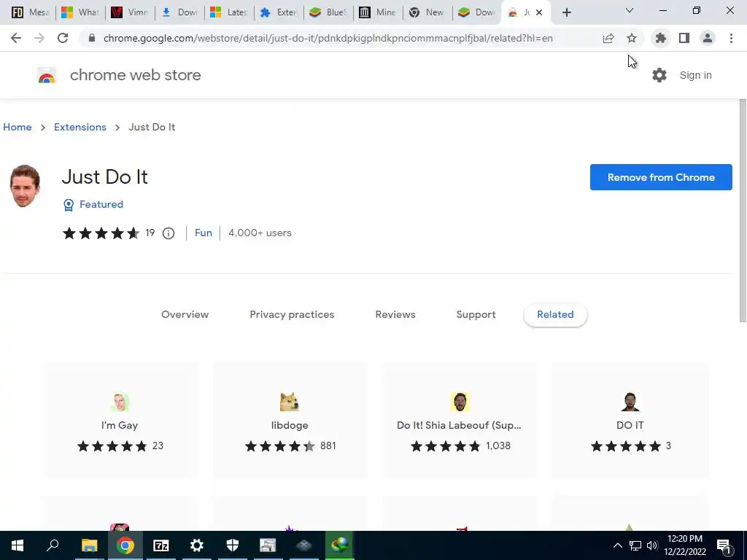747x560 pixels.
Task: Show hidden system tray icons
Action: [617, 545]
